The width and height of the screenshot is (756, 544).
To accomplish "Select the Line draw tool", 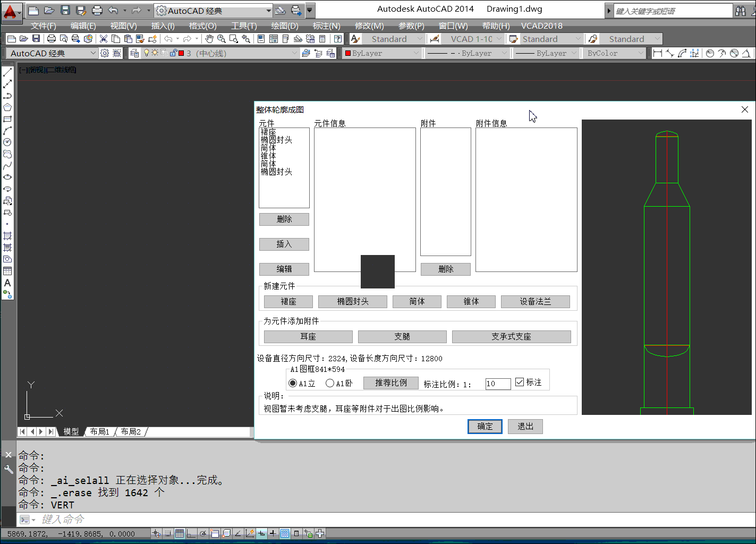I will point(7,72).
